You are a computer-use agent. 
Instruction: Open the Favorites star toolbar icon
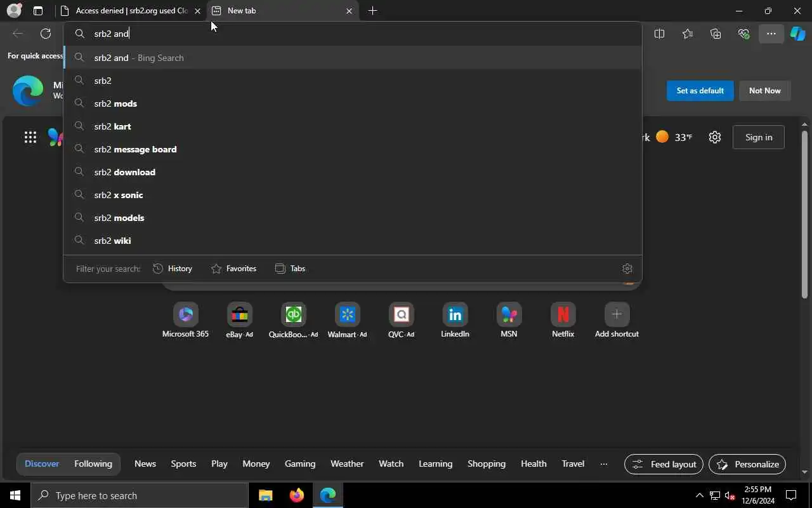point(688,34)
